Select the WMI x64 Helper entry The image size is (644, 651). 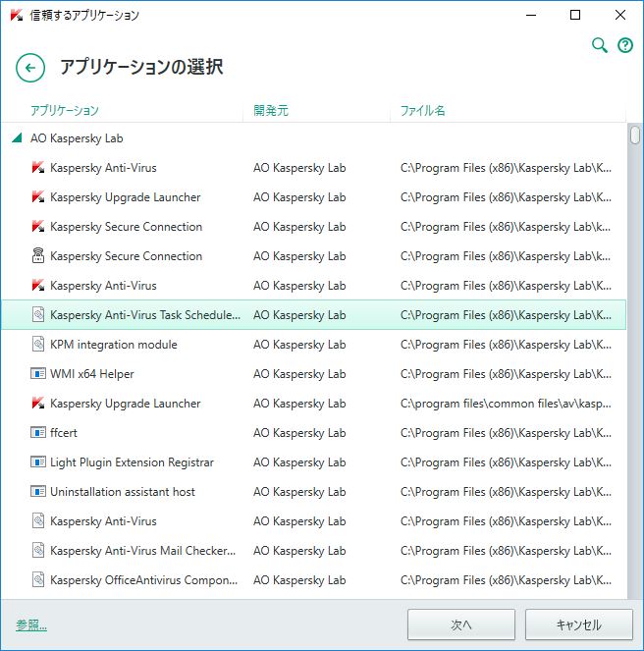coord(313,374)
